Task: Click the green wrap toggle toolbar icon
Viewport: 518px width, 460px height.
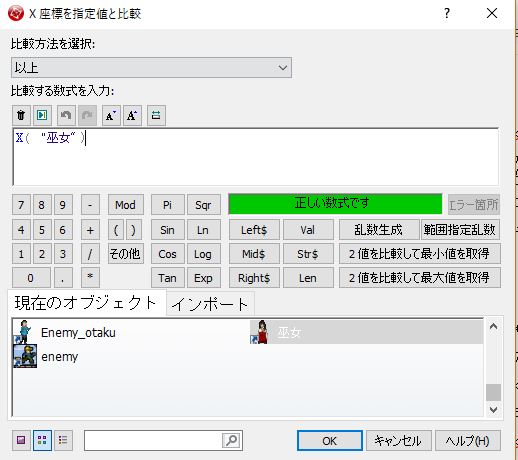Action: (156, 115)
